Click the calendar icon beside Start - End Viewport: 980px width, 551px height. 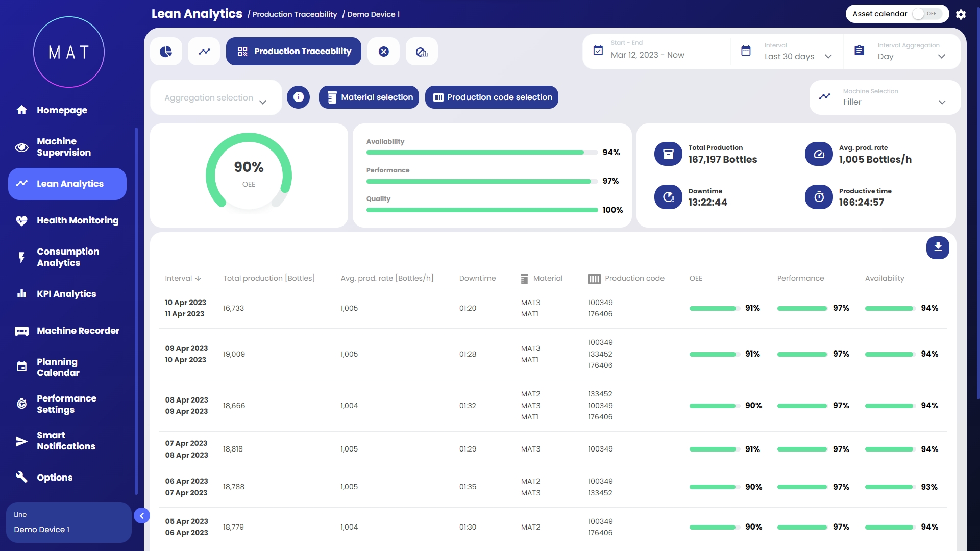[598, 51]
